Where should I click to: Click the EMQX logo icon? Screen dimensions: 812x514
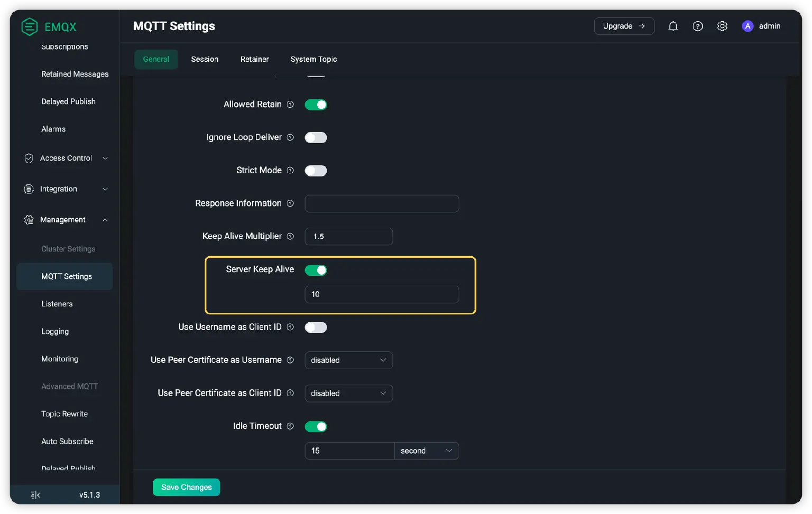pos(30,26)
